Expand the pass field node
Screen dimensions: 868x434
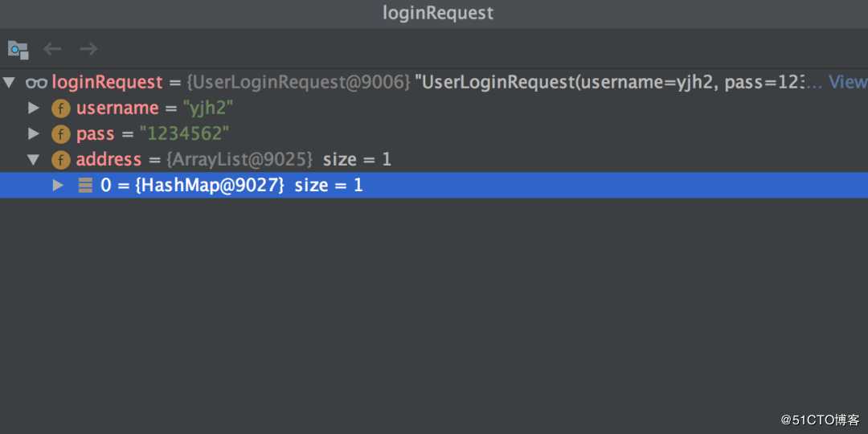click(34, 133)
